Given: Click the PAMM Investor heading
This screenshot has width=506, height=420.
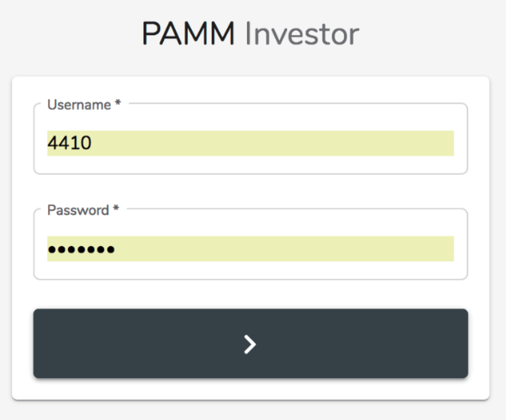Looking at the screenshot, I should [250, 34].
